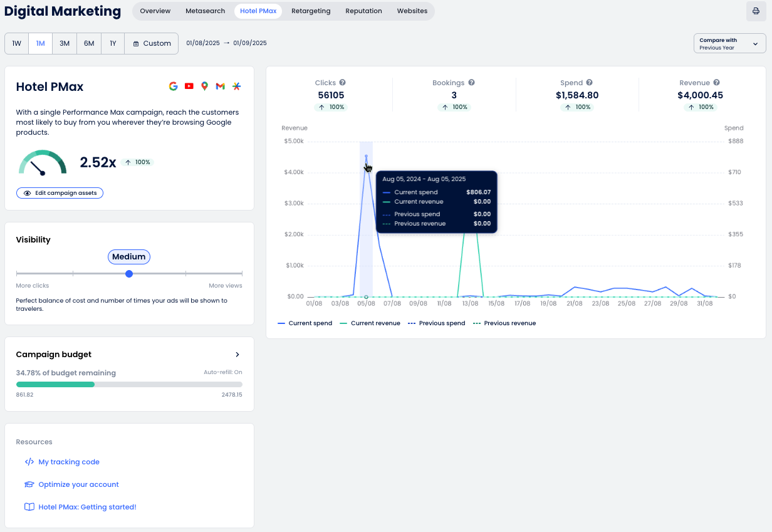This screenshot has height=532, width=772.
Task: Open the Custom date range picker
Action: coord(152,44)
